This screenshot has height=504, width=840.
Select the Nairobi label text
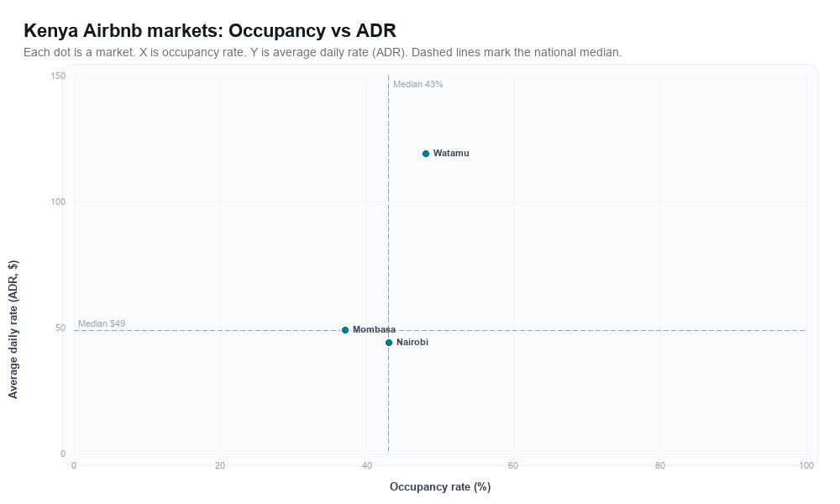pyautogui.click(x=412, y=342)
